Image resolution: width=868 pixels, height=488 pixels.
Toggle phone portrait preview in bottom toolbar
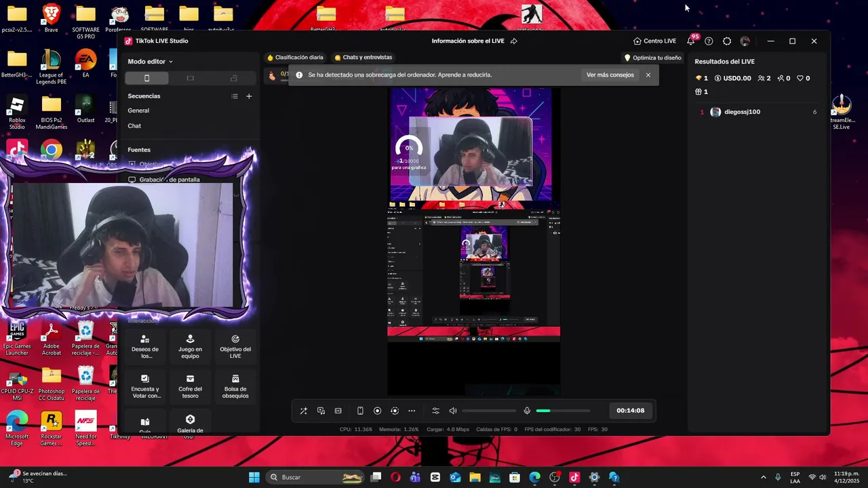click(360, 411)
